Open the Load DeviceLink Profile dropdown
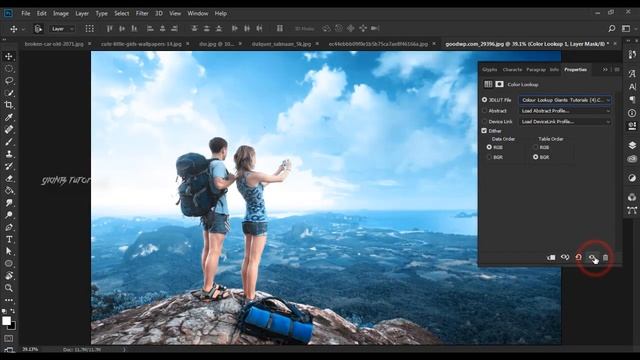This screenshot has height=360, width=640. pos(565,122)
